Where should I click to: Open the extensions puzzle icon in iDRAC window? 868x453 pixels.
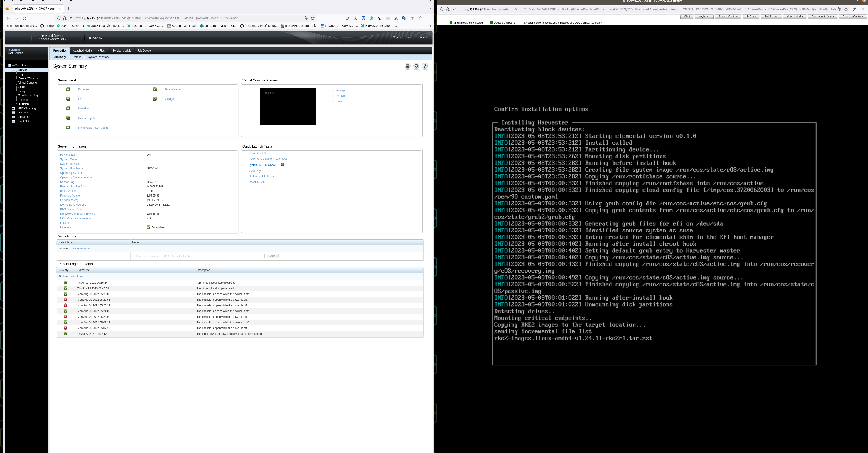pyautogui.click(x=421, y=18)
